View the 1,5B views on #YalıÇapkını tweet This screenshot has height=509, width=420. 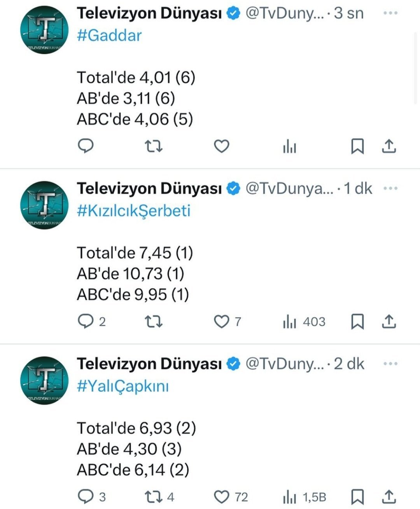tap(304, 497)
